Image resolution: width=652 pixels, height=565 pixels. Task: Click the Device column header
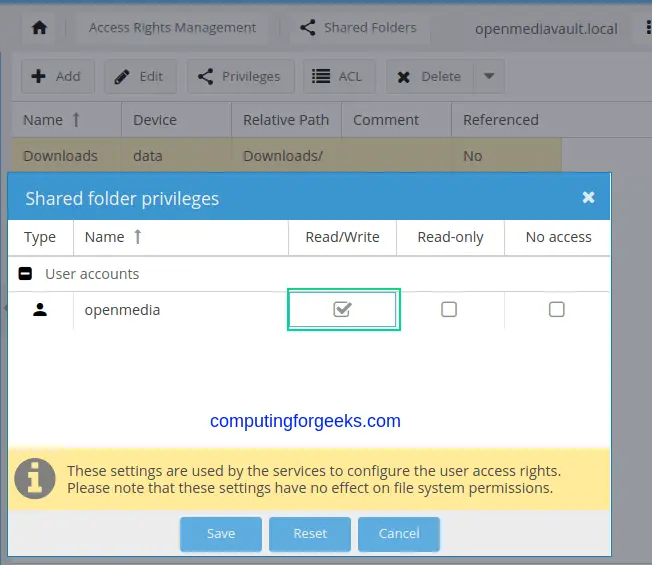coord(176,120)
